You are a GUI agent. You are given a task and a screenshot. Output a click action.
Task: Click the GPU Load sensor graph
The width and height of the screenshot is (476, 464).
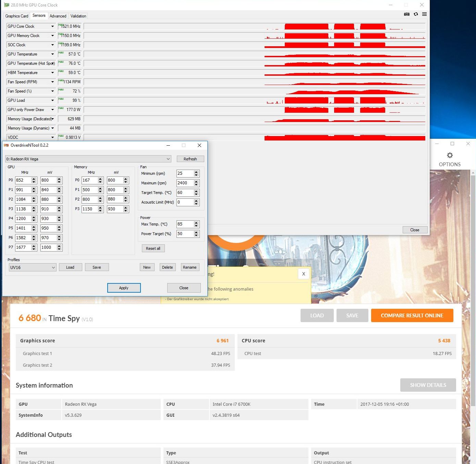255,100
